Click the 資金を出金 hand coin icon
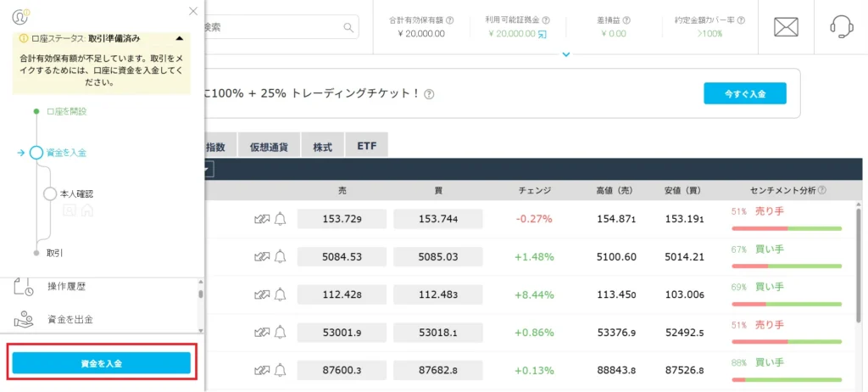The image size is (868, 392). (23, 320)
